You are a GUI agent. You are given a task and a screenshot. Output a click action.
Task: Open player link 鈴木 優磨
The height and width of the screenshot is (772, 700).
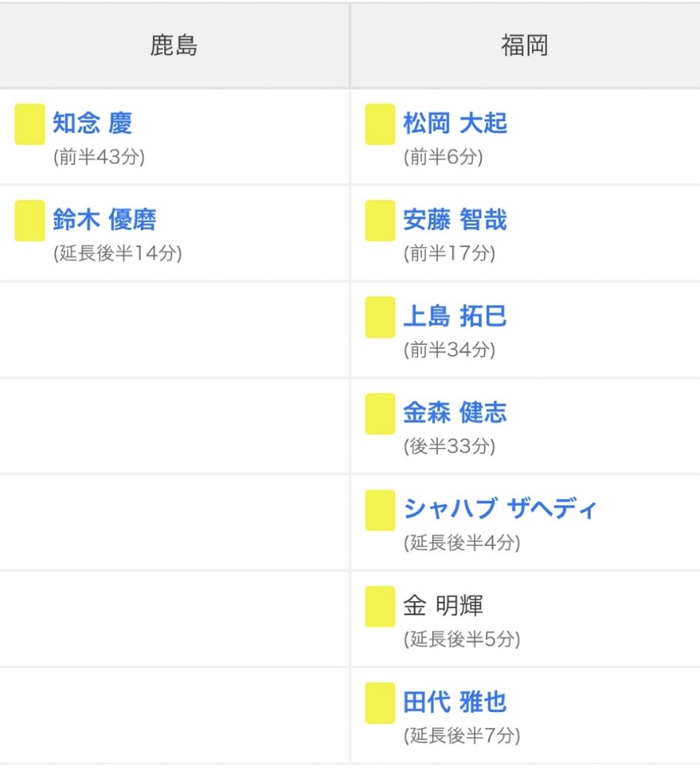pyautogui.click(x=104, y=220)
